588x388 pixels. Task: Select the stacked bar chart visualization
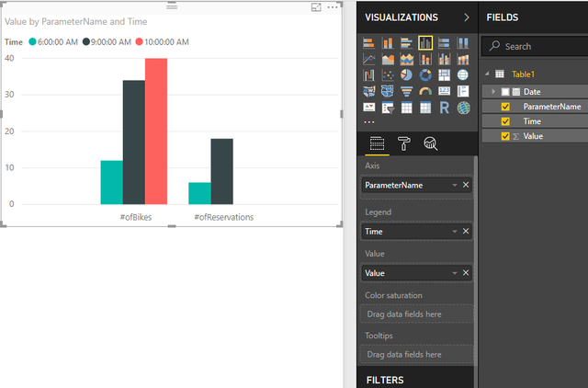click(369, 43)
